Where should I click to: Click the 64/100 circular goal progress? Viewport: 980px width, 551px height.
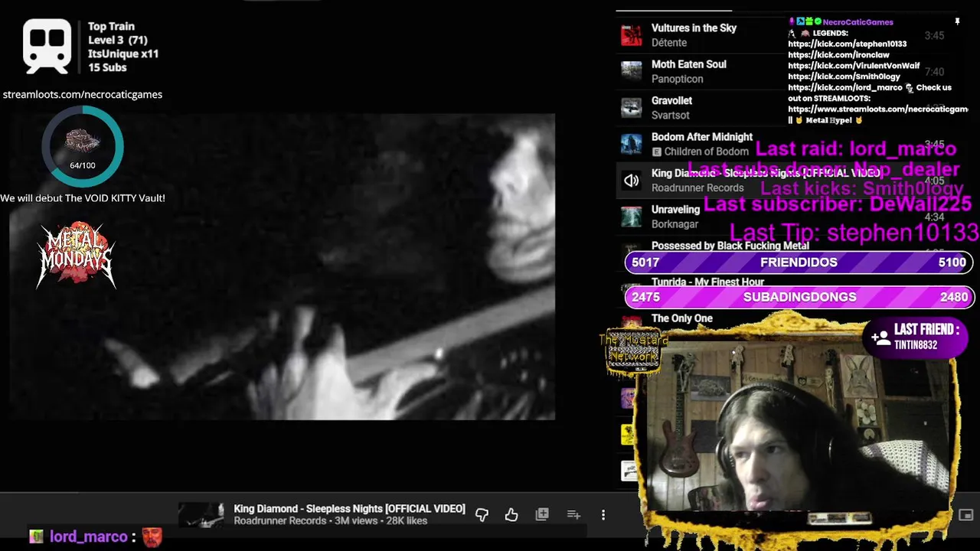click(x=83, y=146)
